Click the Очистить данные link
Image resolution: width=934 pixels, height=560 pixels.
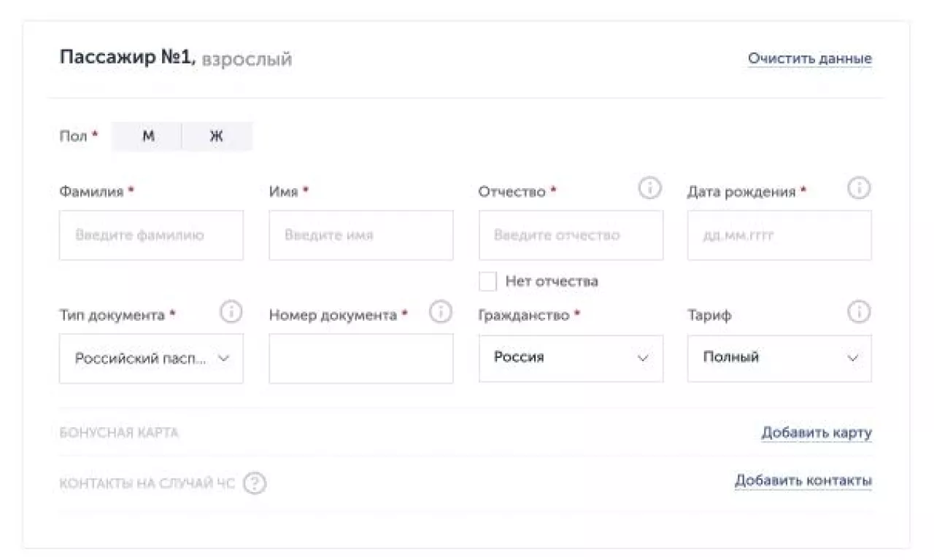(809, 59)
